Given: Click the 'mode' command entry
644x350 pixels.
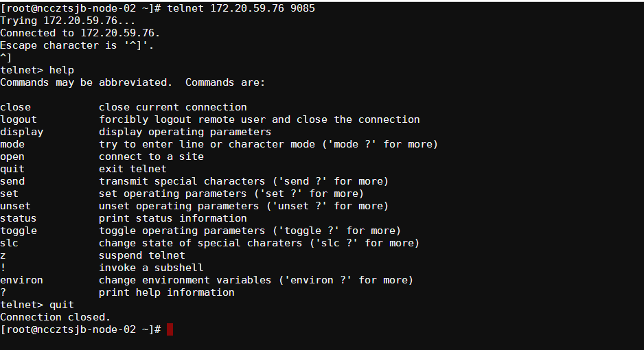Looking at the screenshot, I should (x=12, y=144).
